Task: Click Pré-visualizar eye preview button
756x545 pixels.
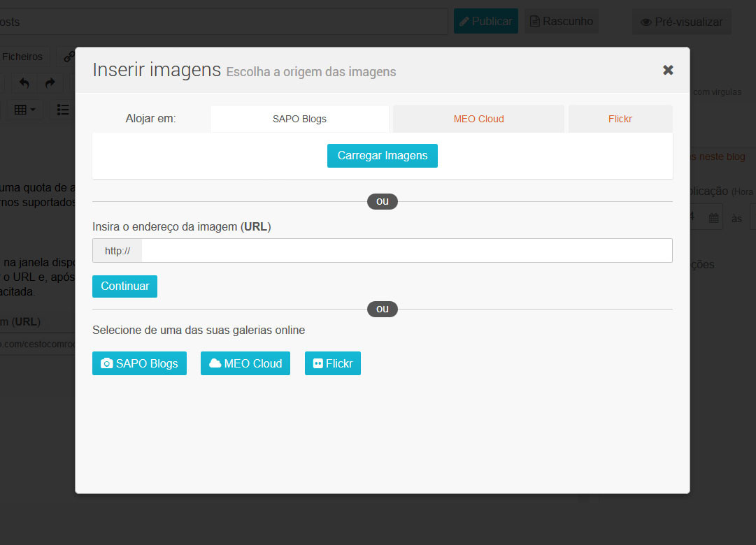Action: [x=681, y=22]
